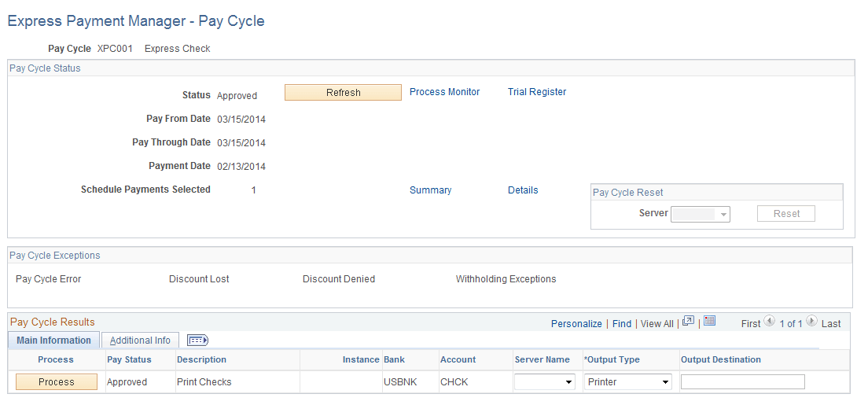This screenshot has width=868, height=405.
Task: Sort by the Output Destination column header
Action: (721, 359)
